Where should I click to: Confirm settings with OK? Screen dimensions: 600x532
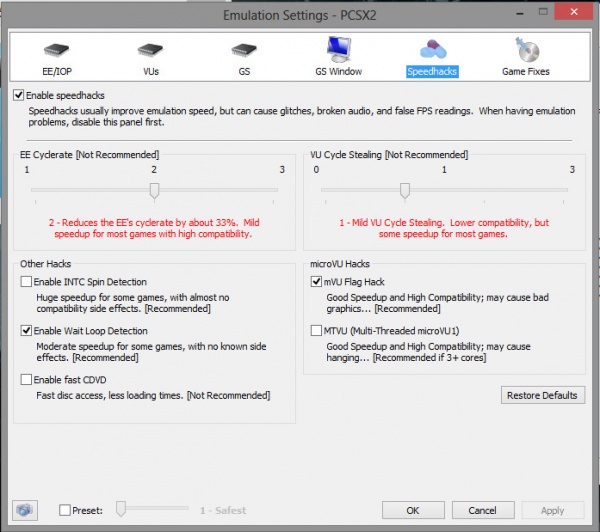click(413, 510)
